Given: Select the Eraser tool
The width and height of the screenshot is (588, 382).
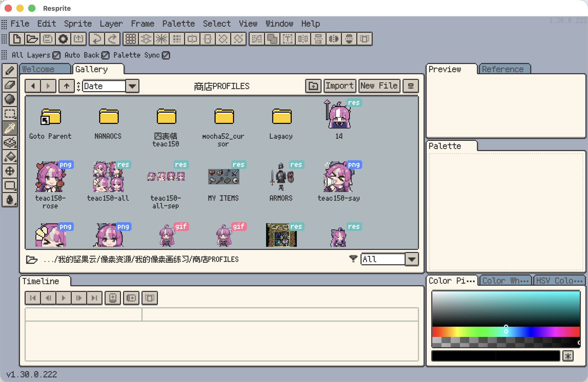Looking at the screenshot, I should 9,85.
